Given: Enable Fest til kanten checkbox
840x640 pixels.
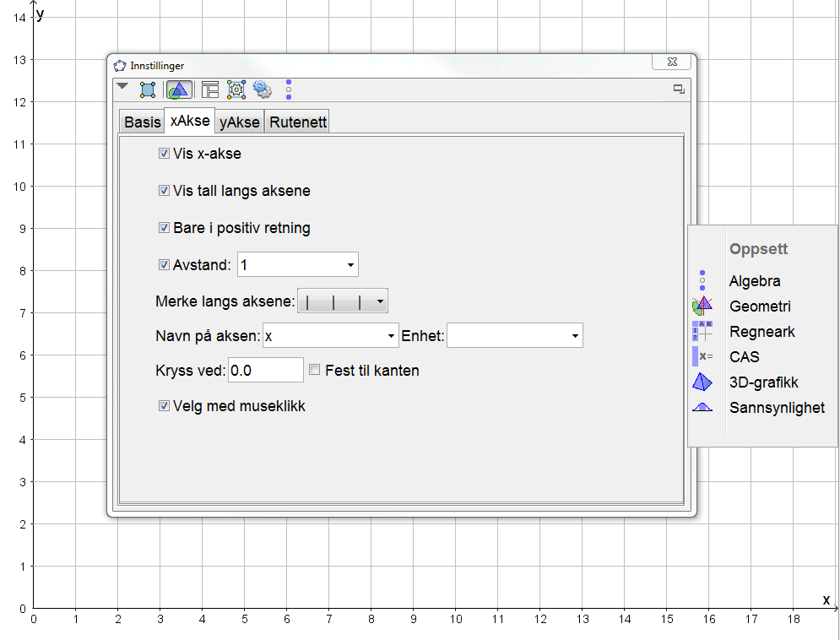Looking at the screenshot, I should point(315,370).
